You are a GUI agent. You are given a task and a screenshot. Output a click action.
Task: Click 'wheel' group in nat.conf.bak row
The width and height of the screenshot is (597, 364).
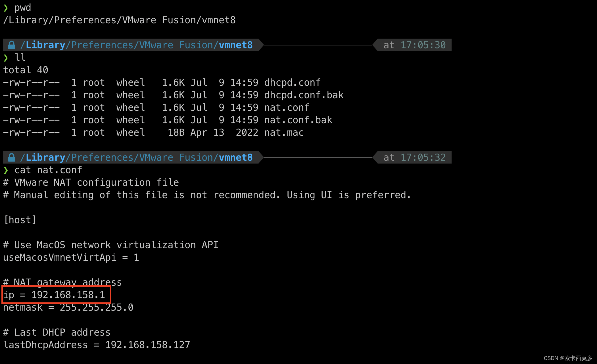[x=131, y=120]
